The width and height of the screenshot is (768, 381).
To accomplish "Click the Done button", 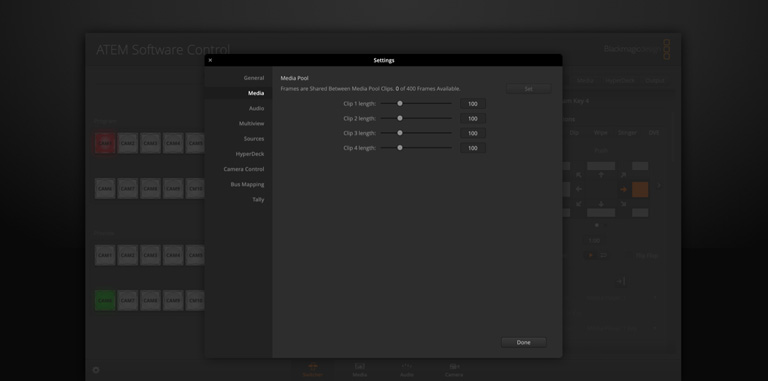I will 524,342.
